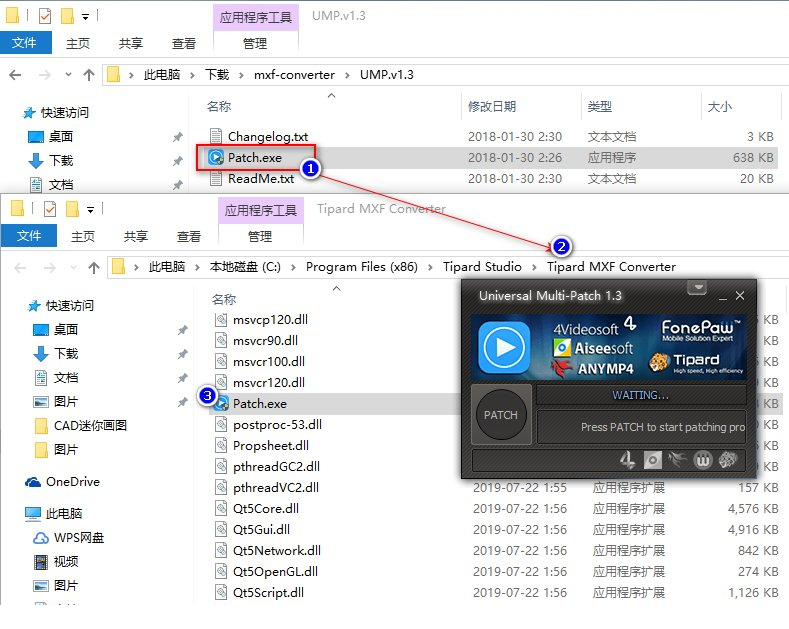
Task: Select Propsheet.dll file
Action: [x=271, y=446]
